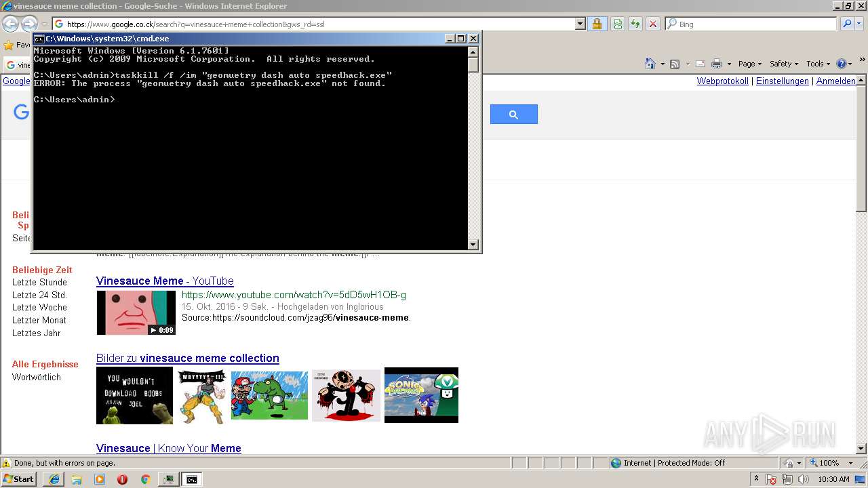Click the Refresh page icon
This screenshot has height=488, width=868.
635,24
